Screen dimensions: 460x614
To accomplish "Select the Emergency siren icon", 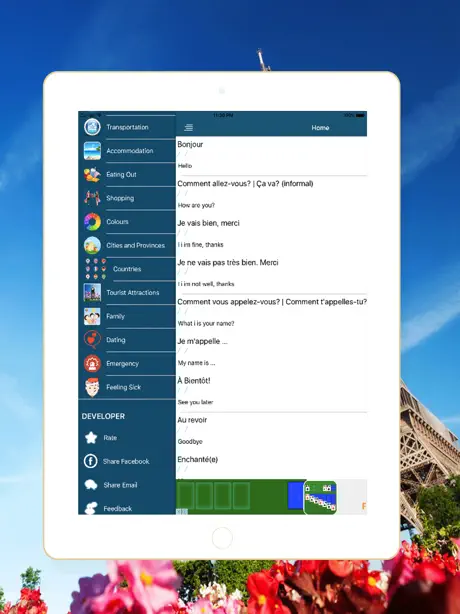I will 92,363.
